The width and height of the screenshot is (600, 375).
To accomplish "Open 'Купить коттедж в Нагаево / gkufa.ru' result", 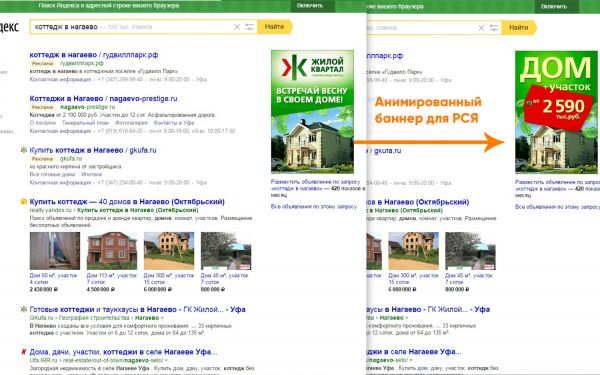I will point(93,150).
